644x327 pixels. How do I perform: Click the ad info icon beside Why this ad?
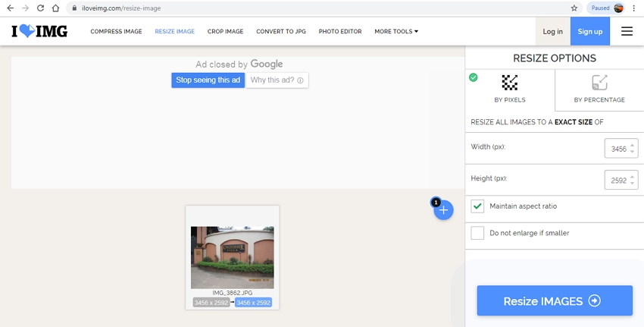point(300,80)
